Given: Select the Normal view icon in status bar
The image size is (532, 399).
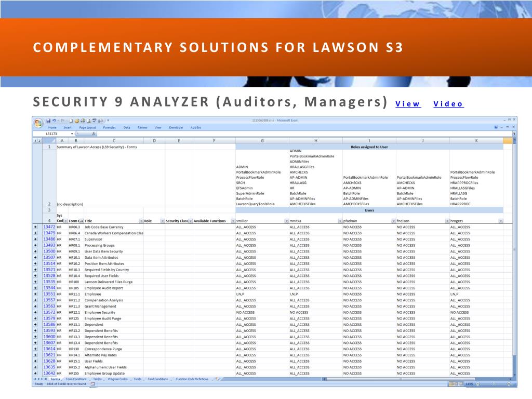Looking at the screenshot, I should pos(451,384).
